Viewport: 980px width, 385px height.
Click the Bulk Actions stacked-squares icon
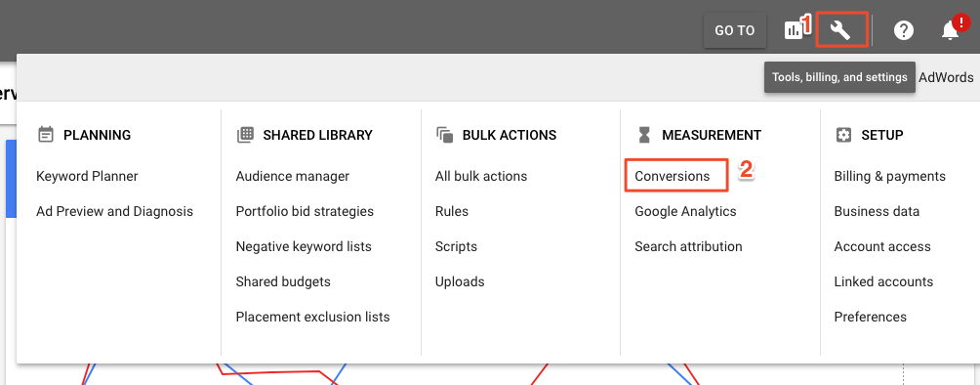(x=444, y=135)
